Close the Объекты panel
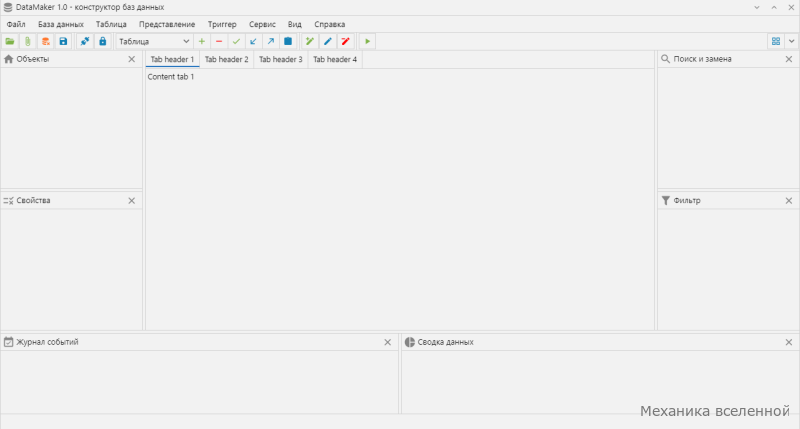The width and height of the screenshot is (800, 429). [132, 59]
